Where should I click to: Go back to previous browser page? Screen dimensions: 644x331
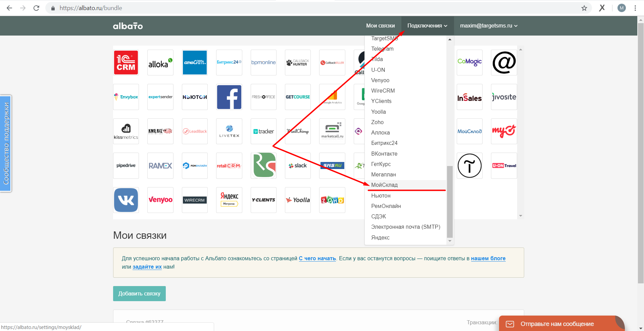coord(9,8)
